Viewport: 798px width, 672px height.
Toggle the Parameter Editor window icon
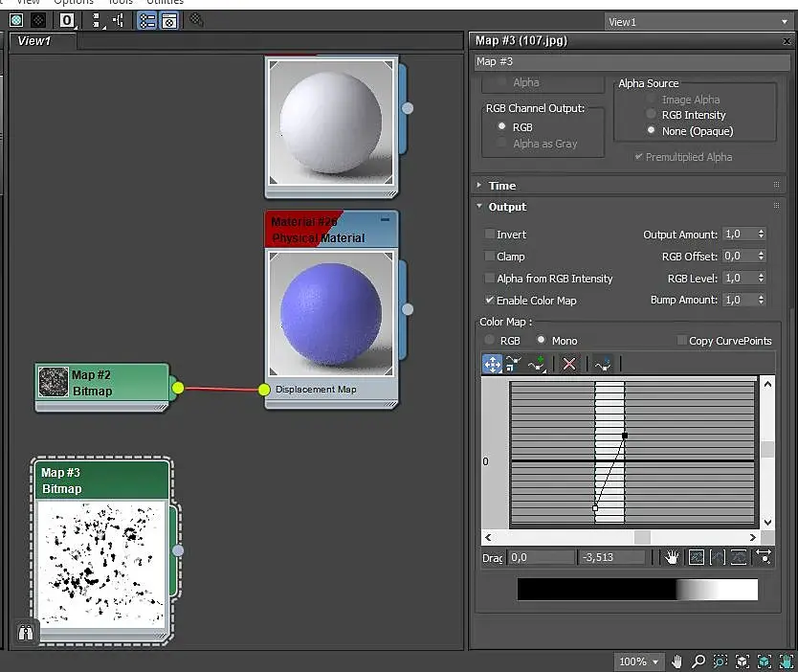point(169,21)
